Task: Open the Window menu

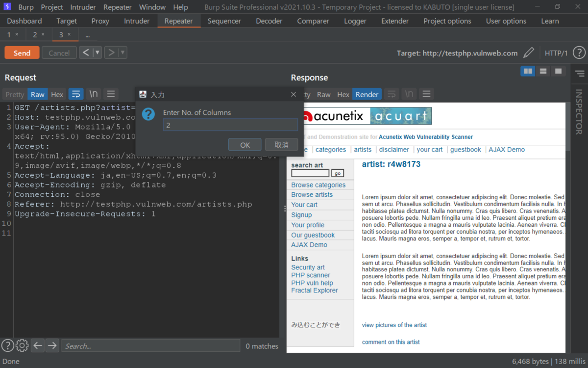Action: point(152,7)
